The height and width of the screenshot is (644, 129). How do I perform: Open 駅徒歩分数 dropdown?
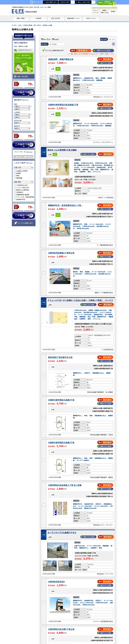(x=22, y=123)
